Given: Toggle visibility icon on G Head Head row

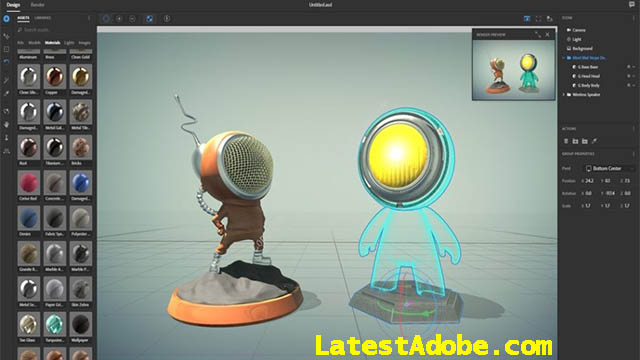Looking at the screenshot, I should coord(629,76).
